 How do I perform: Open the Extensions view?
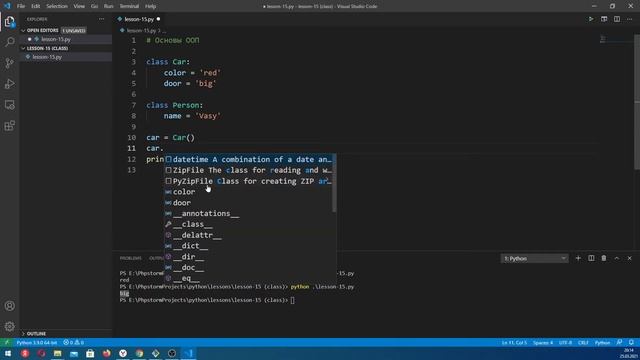click(9, 125)
